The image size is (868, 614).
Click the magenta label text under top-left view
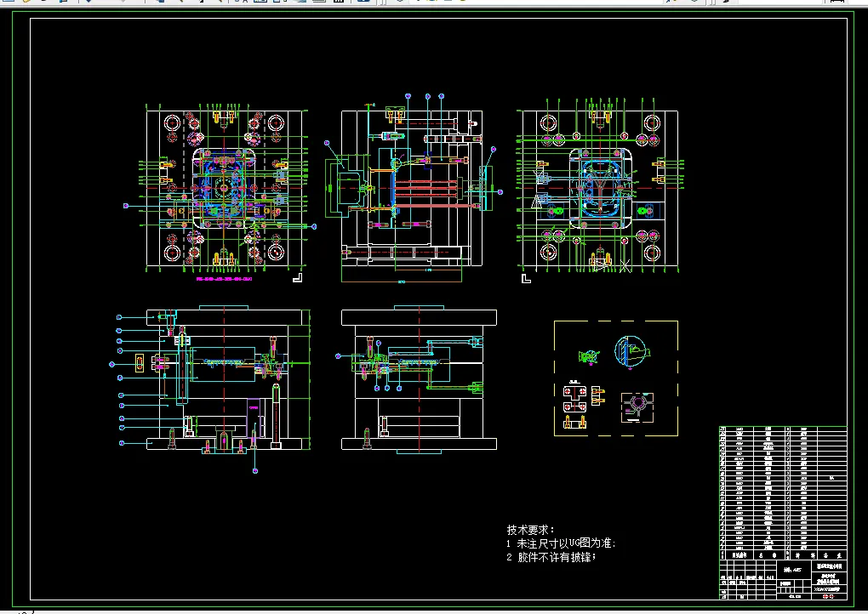224,279
